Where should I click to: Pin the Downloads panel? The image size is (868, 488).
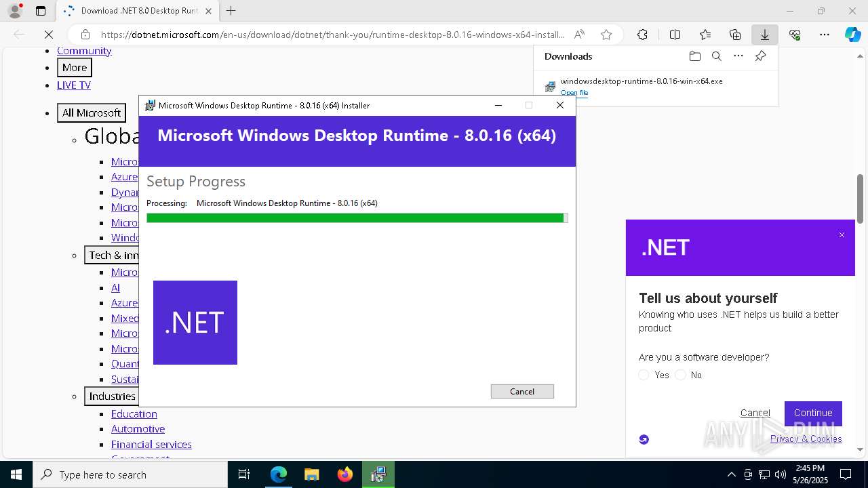760,56
